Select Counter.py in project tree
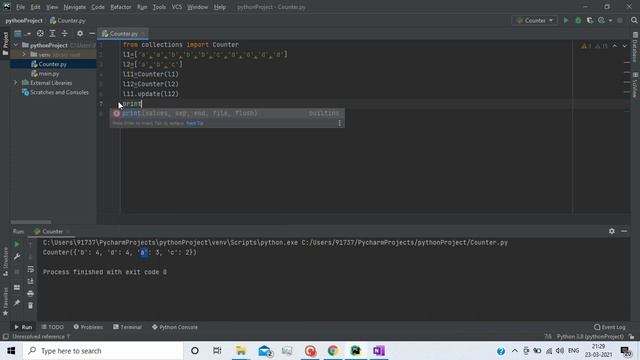Screen dimensions: 640x360 pos(53,64)
